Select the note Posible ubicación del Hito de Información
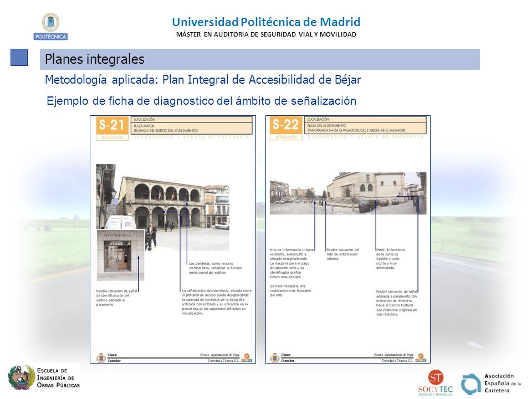 [342, 254]
